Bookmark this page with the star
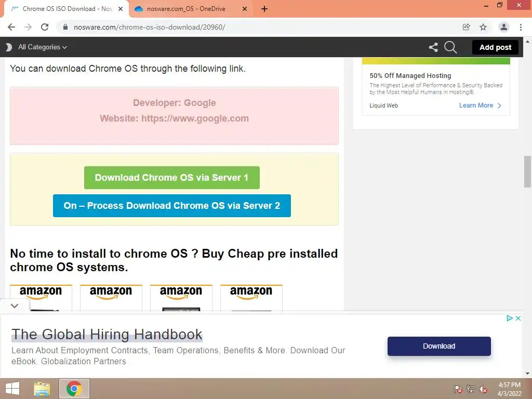Viewport: 532px width, 399px height. (483, 27)
